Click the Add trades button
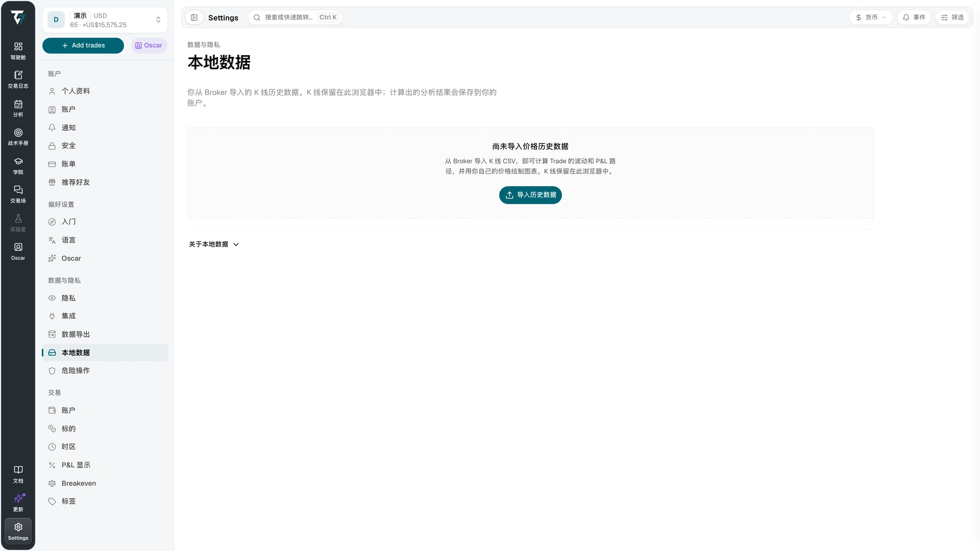980x551 pixels. 83,45
